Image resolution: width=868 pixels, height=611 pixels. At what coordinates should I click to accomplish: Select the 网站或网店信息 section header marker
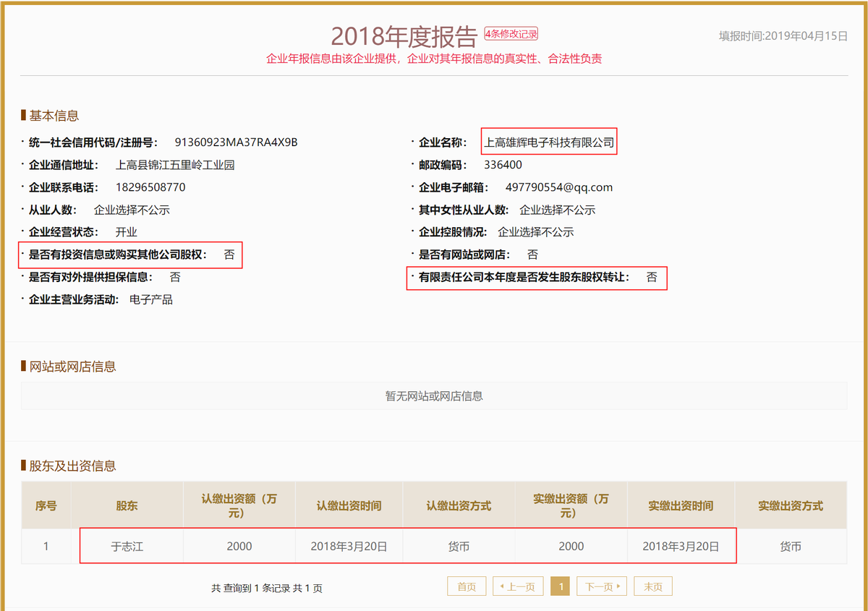(x=24, y=366)
